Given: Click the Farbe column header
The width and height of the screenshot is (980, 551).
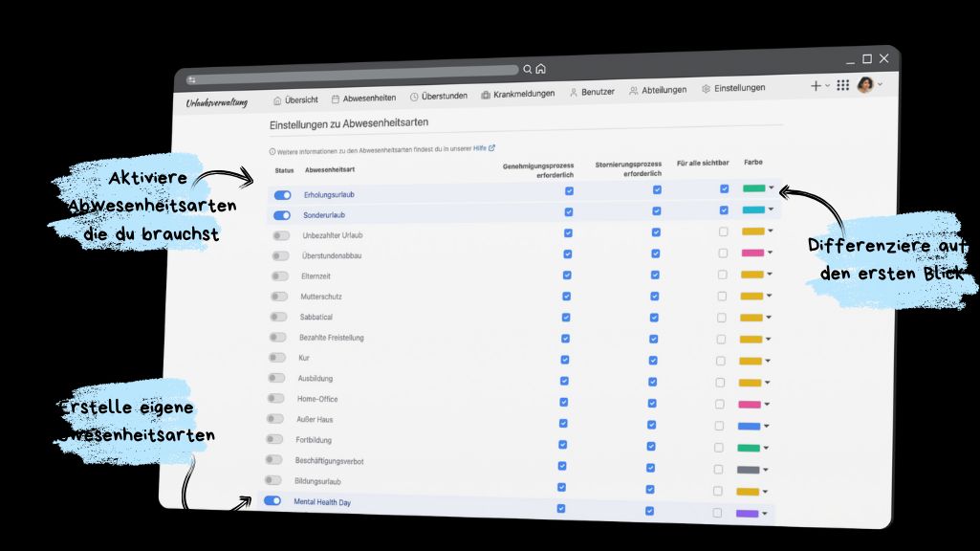Looking at the screenshot, I should [753, 162].
